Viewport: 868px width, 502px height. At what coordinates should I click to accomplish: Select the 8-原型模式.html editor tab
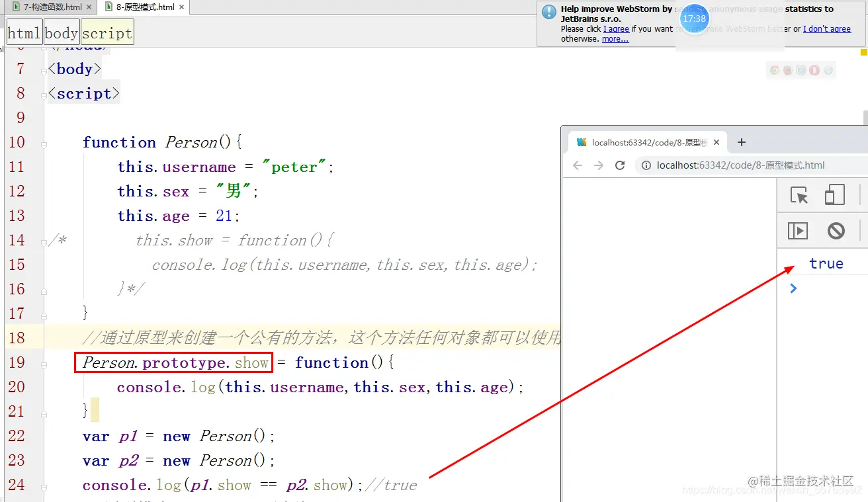tap(143, 7)
